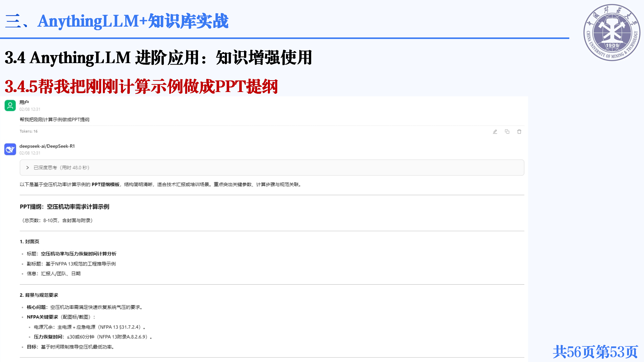Select red heading 3.4.5帮我把刚刚计算示例做成PPT提纲
644x362 pixels.
click(x=141, y=86)
